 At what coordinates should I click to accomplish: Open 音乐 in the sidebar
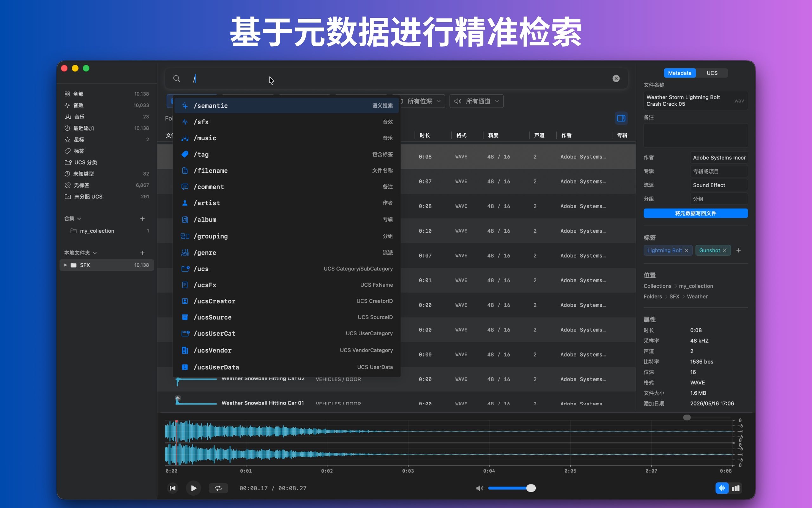coord(107,117)
